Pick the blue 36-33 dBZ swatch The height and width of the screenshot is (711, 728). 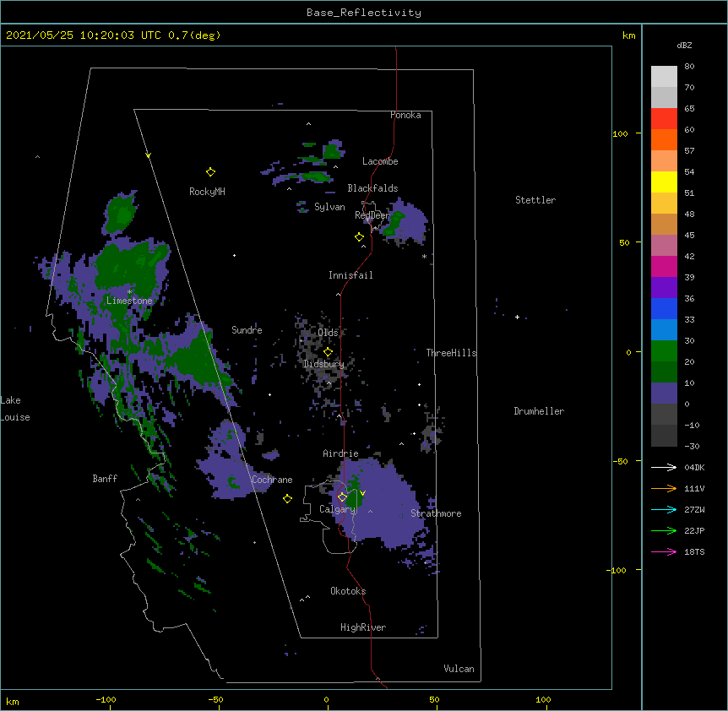pos(664,308)
